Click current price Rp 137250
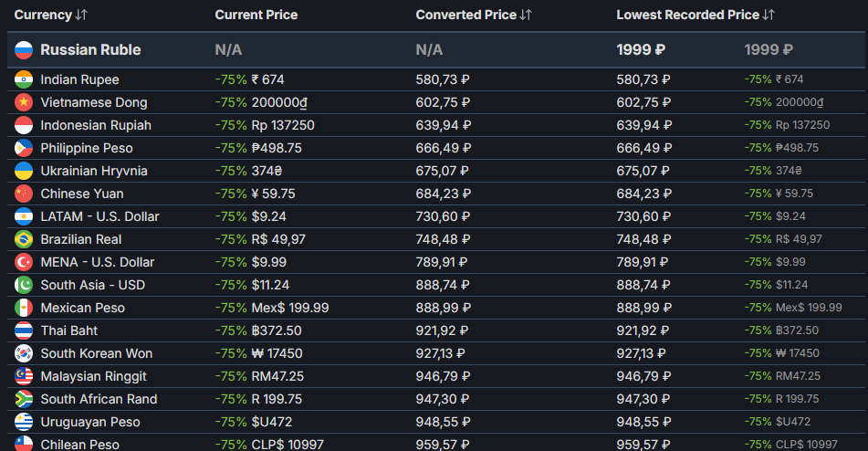The height and width of the screenshot is (451, 868). coord(283,125)
